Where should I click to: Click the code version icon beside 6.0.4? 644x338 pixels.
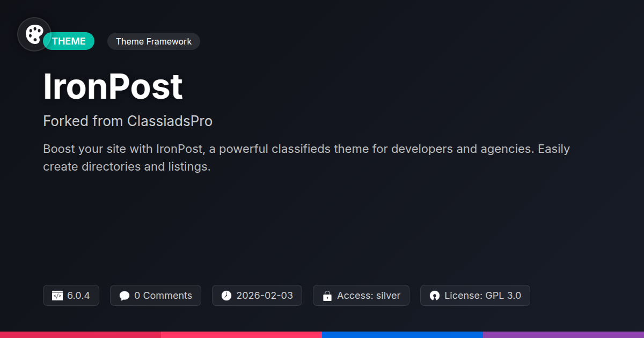pyautogui.click(x=57, y=296)
